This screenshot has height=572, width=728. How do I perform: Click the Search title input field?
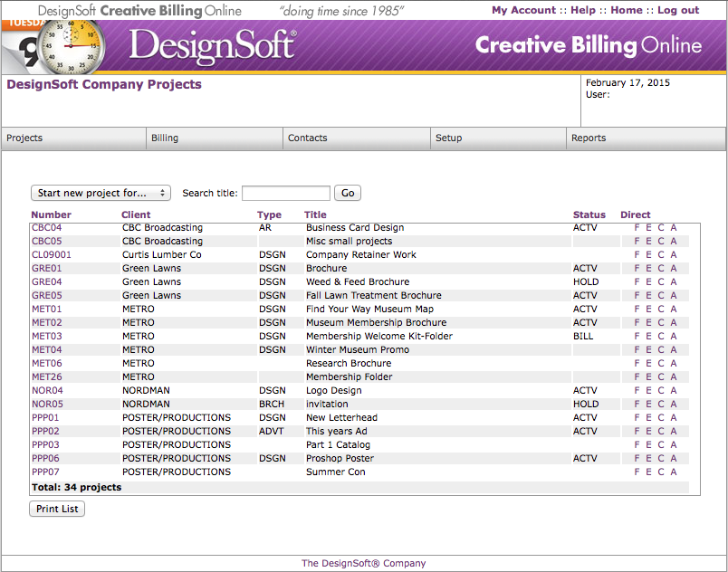(x=285, y=193)
